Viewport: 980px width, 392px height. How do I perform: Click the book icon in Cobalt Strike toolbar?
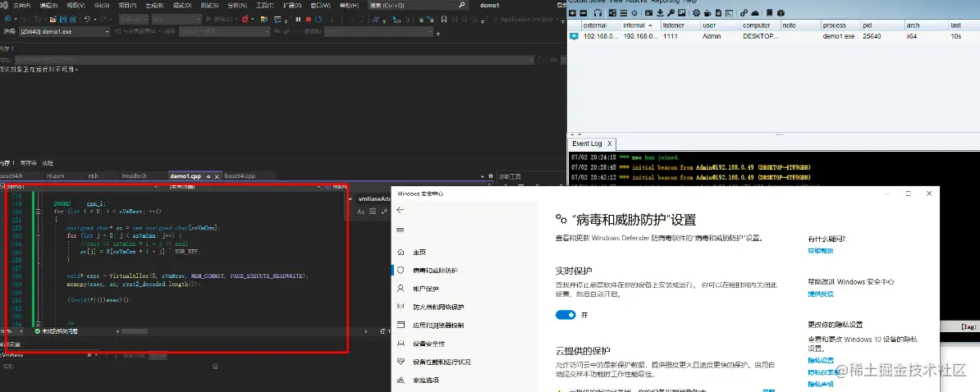769,12
